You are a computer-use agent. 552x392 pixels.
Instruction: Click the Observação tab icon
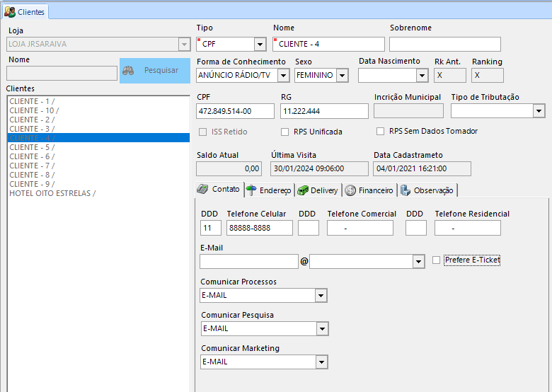point(406,190)
